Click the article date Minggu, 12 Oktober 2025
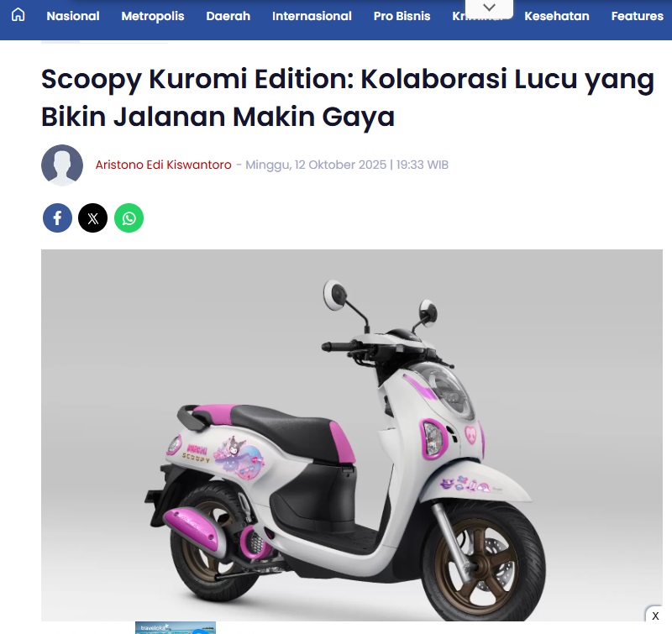 (x=316, y=165)
